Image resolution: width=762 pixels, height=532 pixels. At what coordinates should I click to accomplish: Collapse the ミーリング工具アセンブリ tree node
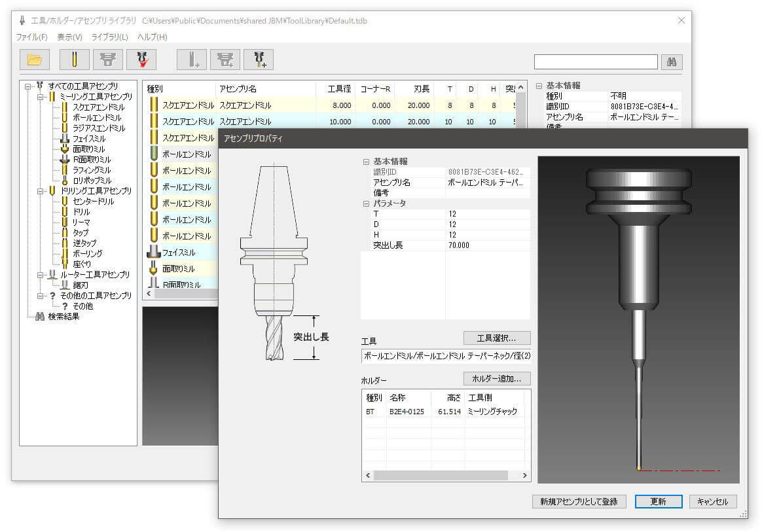pyautogui.click(x=41, y=97)
